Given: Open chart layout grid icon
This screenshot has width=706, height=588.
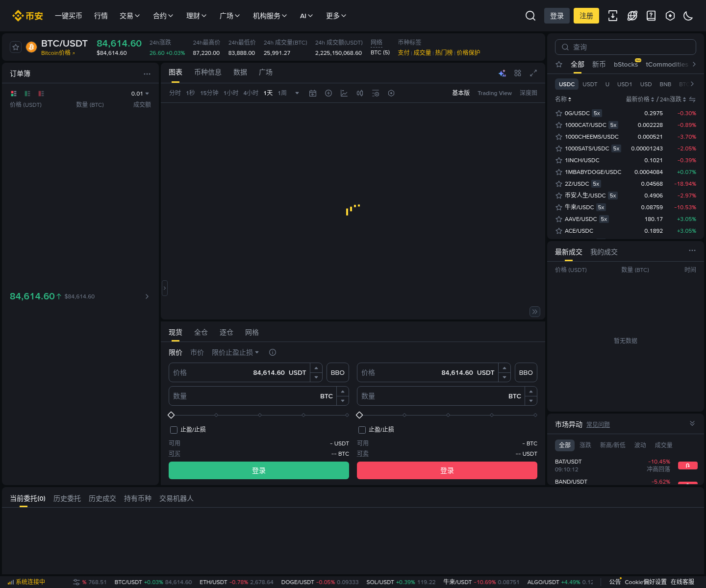Looking at the screenshot, I should (x=518, y=73).
